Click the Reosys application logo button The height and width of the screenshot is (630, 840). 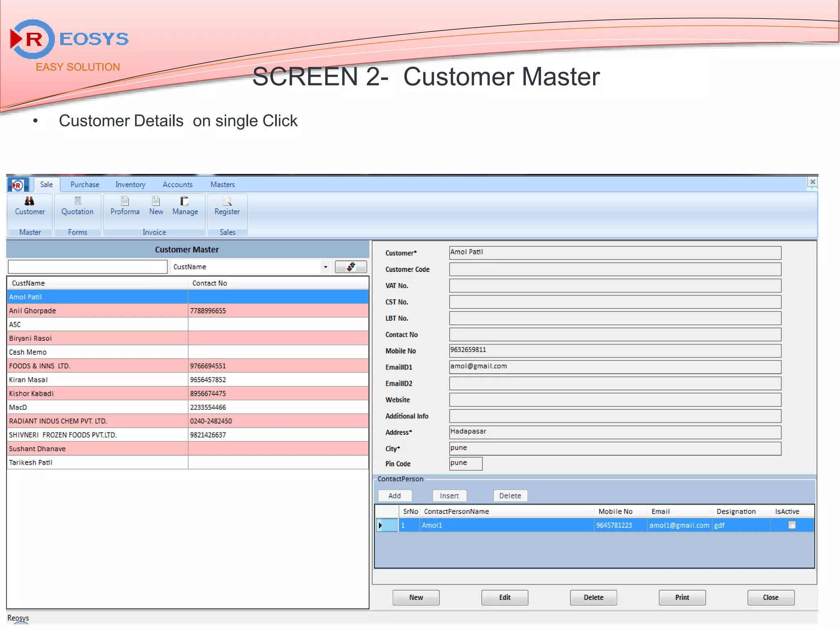[x=18, y=185]
